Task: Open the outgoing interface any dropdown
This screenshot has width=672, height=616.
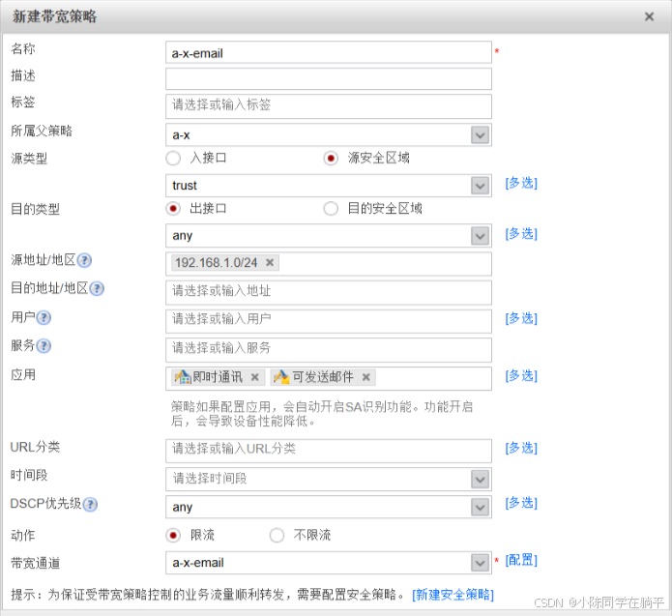Action: [480, 236]
